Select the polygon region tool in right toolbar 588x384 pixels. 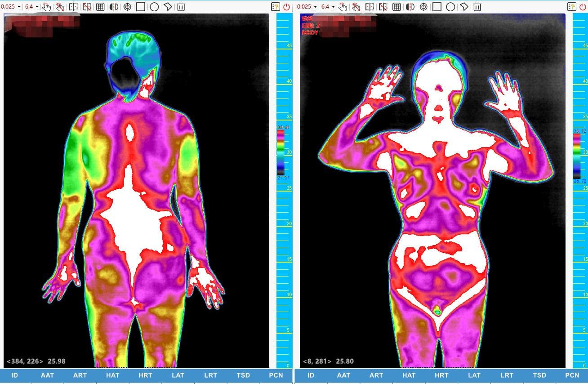(x=464, y=7)
